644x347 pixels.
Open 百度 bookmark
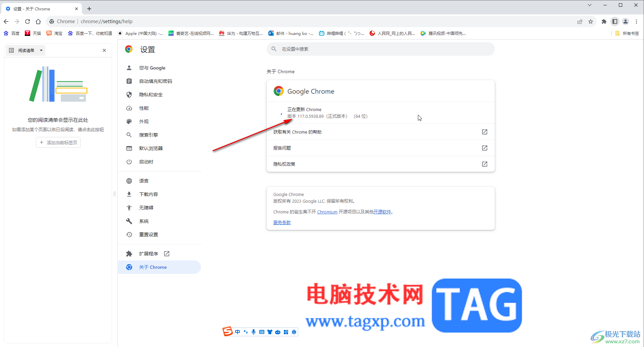click(11, 33)
